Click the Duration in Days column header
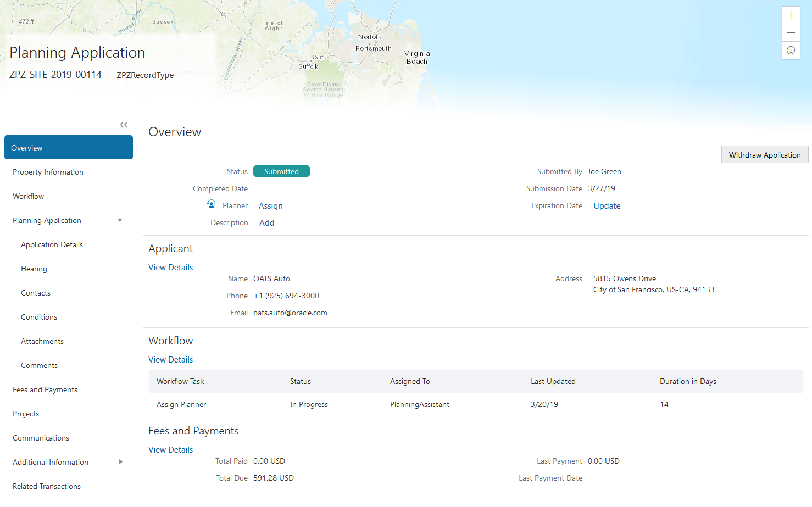812x507 pixels. [x=688, y=381]
